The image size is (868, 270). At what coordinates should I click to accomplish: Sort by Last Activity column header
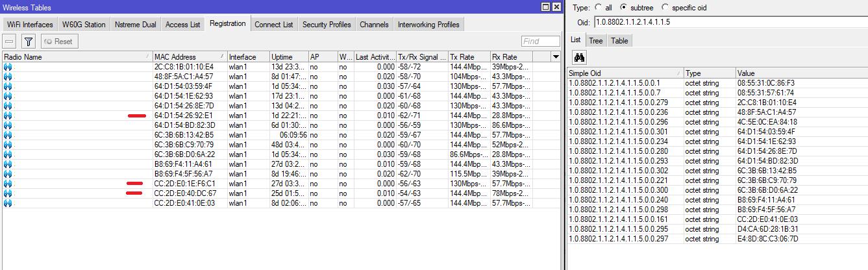coord(375,57)
